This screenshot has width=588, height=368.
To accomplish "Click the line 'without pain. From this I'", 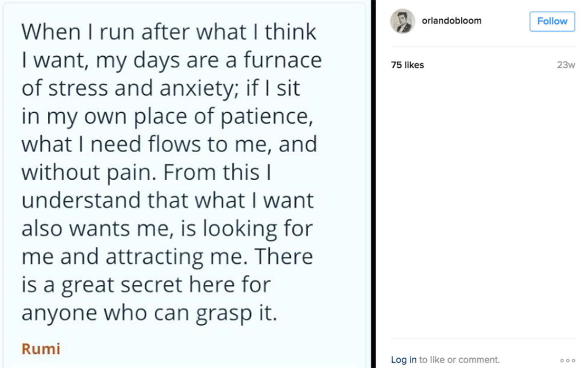I will 147,172.
